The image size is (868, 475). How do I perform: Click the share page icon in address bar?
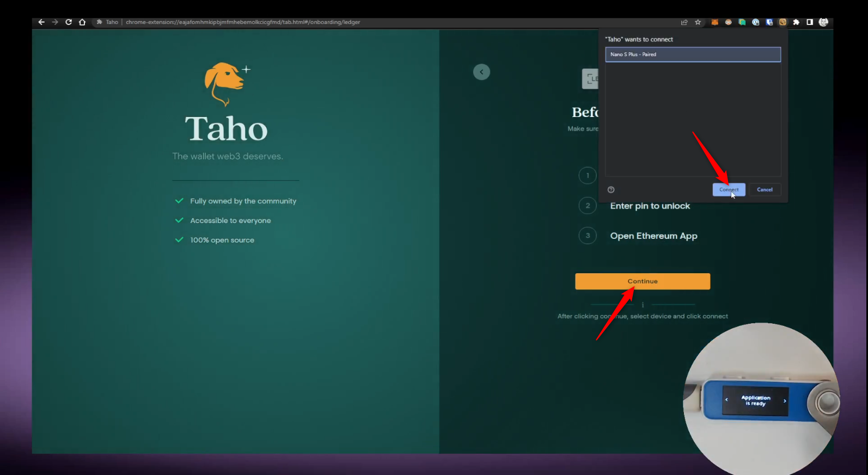pyautogui.click(x=684, y=22)
